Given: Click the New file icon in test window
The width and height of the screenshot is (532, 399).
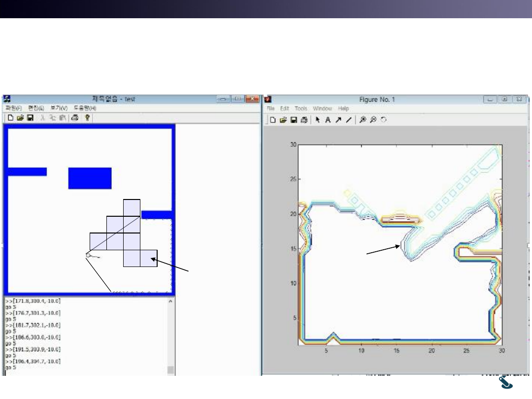Looking at the screenshot, I should [x=10, y=118].
